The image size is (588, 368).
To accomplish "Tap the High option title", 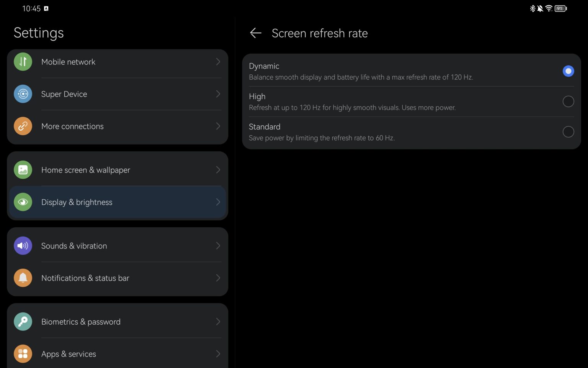I will pyautogui.click(x=257, y=97).
